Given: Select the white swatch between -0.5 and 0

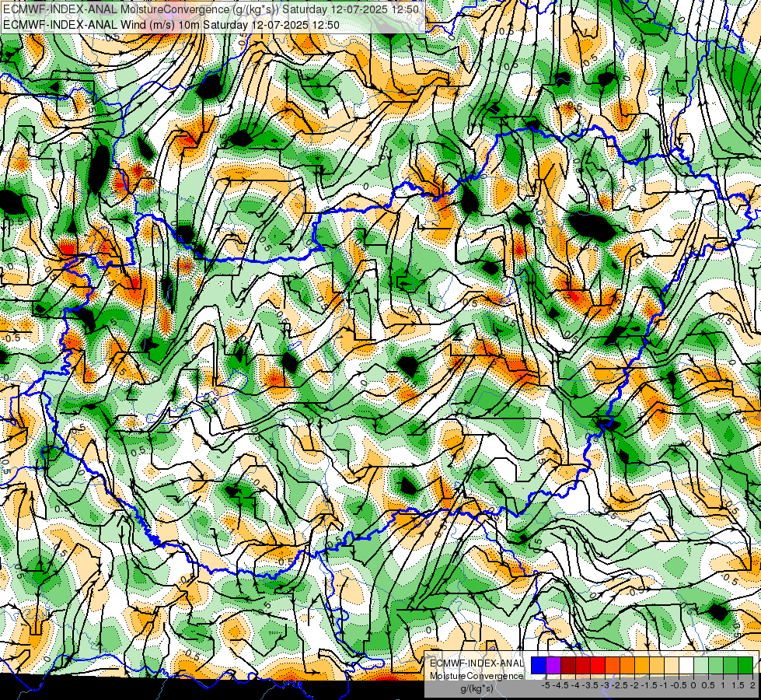Looking at the screenshot, I should pyautogui.click(x=686, y=665).
